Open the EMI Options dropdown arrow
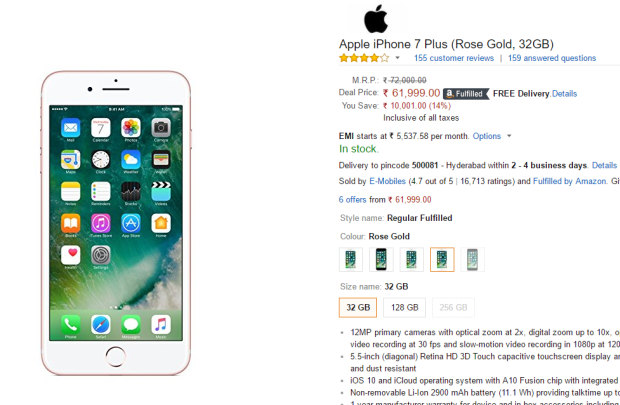620x405 pixels. pos(509,136)
